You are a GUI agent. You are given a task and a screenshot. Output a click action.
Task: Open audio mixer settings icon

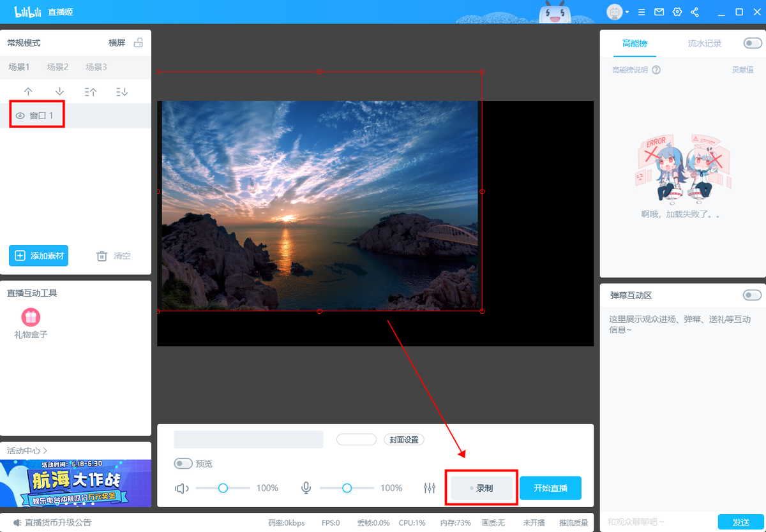pyautogui.click(x=429, y=488)
